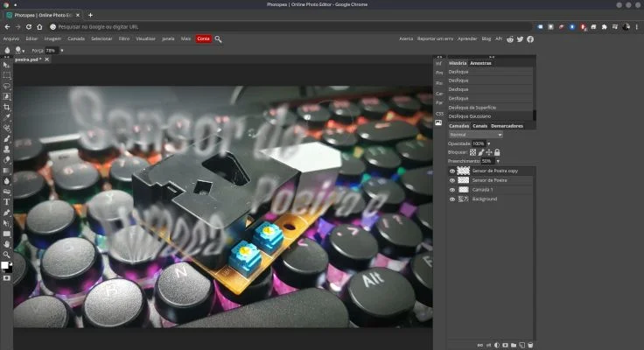The height and width of the screenshot is (350, 644).
Task: Open the Aprender link
Action: pyautogui.click(x=467, y=38)
